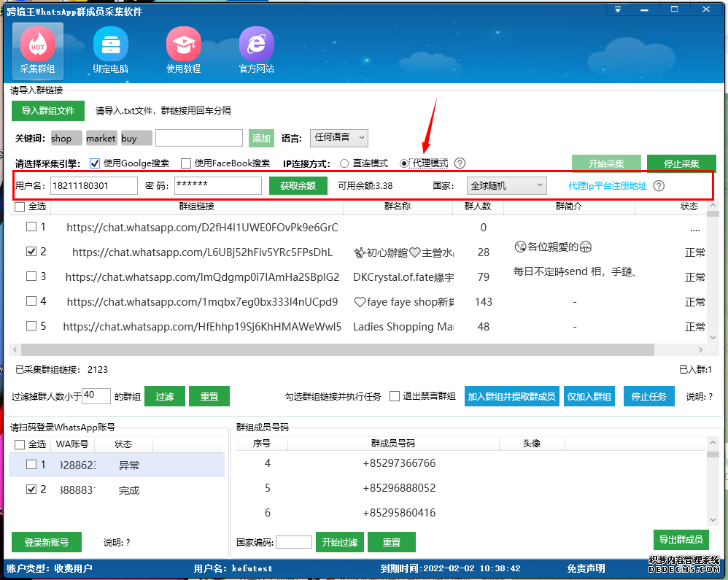Click the 过滤掉群人数小于 number field
Image resolution: width=728 pixels, height=580 pixels.
click(96, 395)
